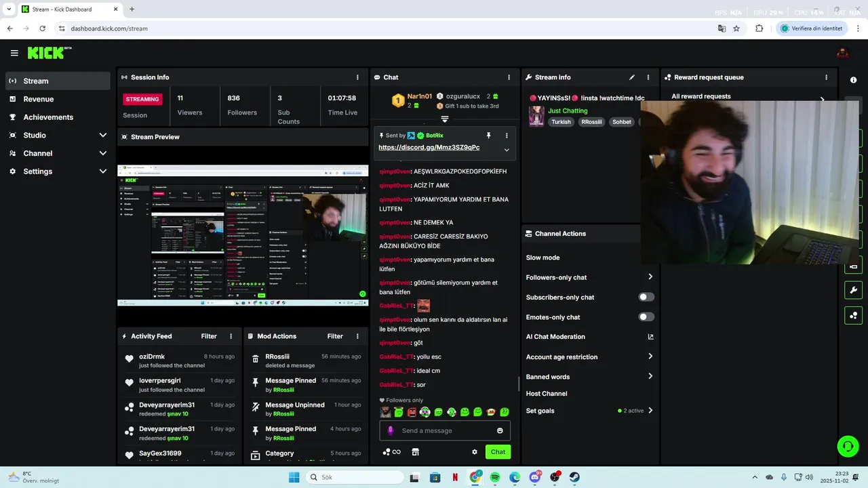This screenshot has width=868, height=488.
Task: Toggle Subscribers-only chat switch
Action: [646, 297]
